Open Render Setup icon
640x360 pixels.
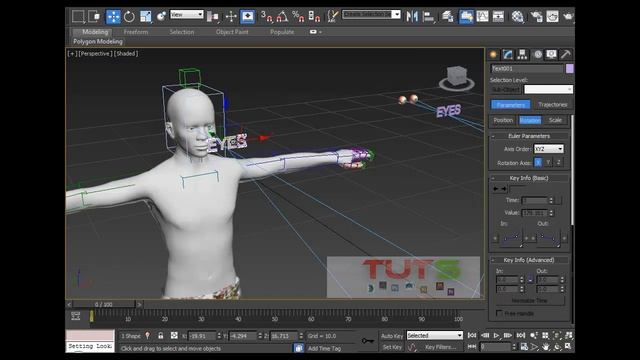pyautogui.click(x=536, y=16)
